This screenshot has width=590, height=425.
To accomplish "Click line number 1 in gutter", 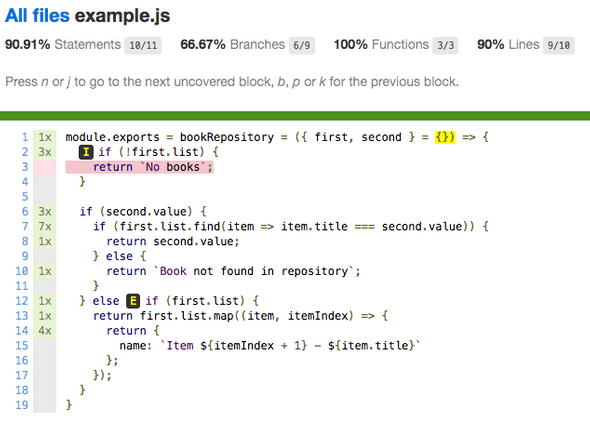I will [25, 137].
